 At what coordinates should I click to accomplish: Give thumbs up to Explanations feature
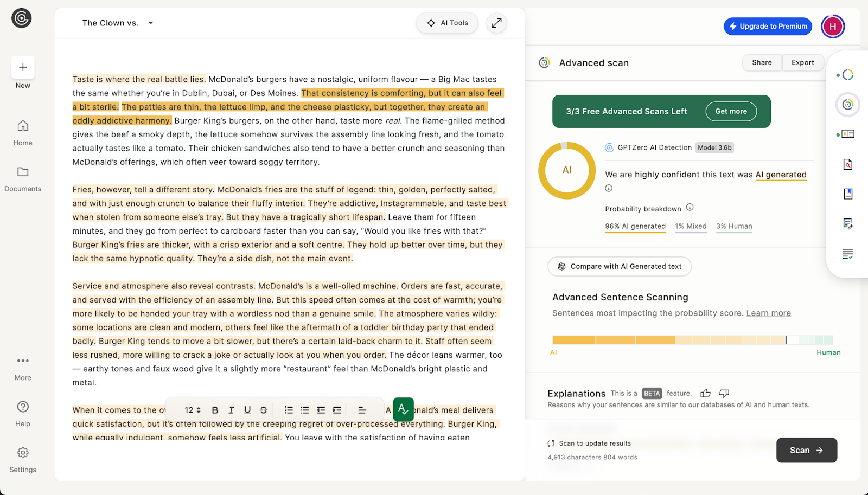[x=705, y=393]
